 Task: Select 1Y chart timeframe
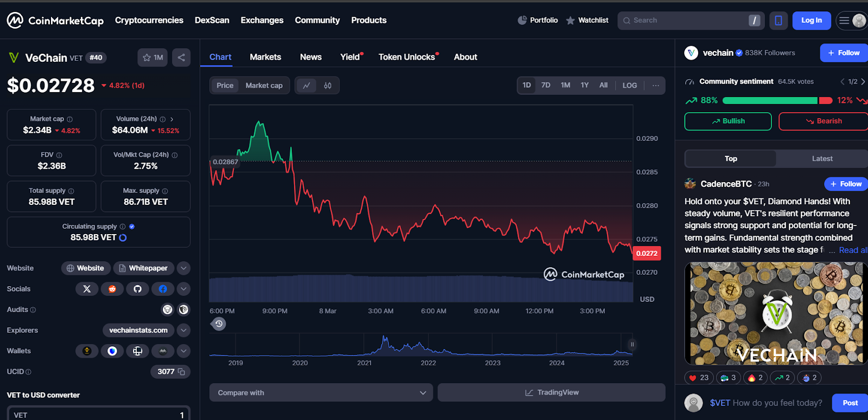pyautogui.click(x=585, y=85)
